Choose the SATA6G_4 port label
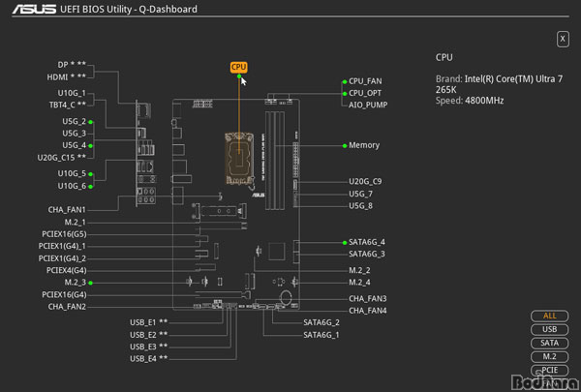Screen dimensions: 581x392 coord(367,242)
